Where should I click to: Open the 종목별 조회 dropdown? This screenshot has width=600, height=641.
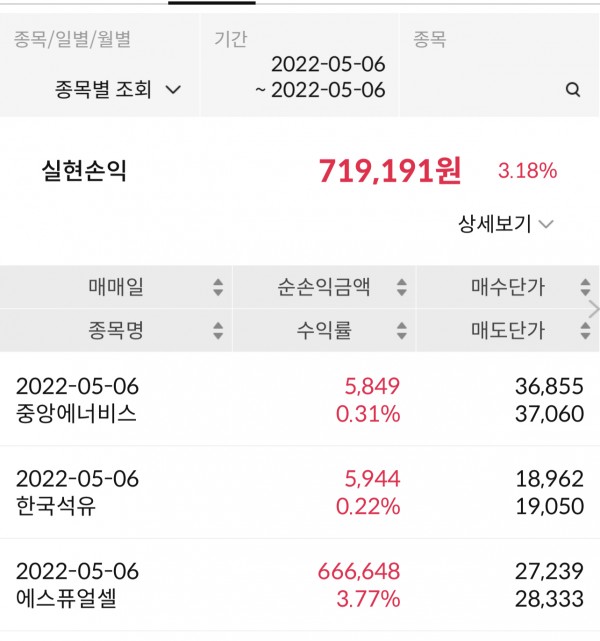pos(118,90)
